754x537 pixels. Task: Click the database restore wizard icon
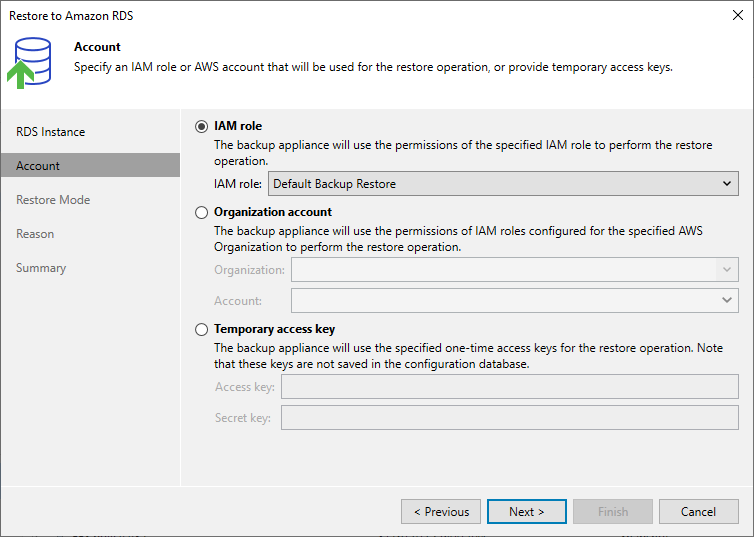tap(29, 63)
